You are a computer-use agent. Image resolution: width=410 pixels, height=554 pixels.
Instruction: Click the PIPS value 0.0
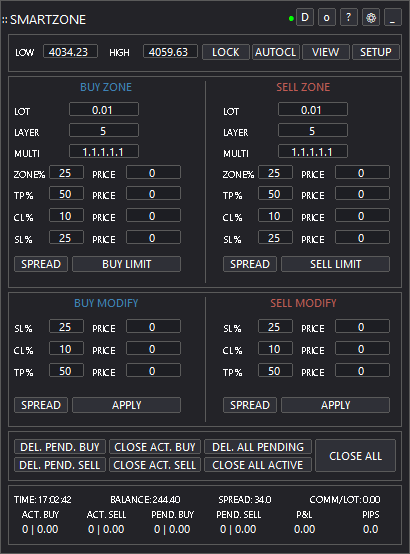pos(370,529)
